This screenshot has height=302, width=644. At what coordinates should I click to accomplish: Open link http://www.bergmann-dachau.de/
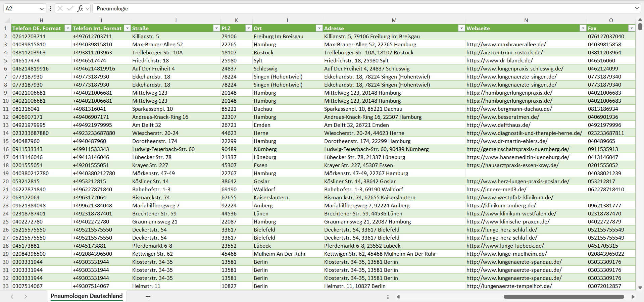click(x=509, y=109)
